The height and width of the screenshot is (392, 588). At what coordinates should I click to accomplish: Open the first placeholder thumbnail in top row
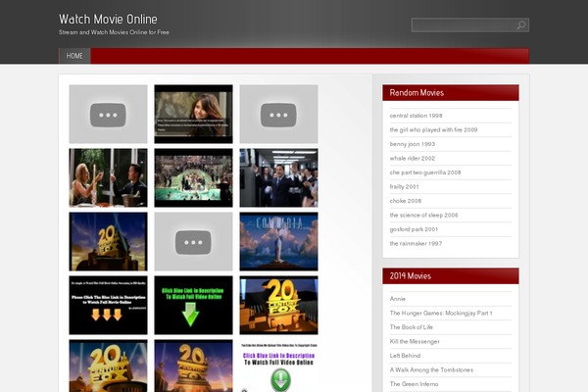pos(108,114)
